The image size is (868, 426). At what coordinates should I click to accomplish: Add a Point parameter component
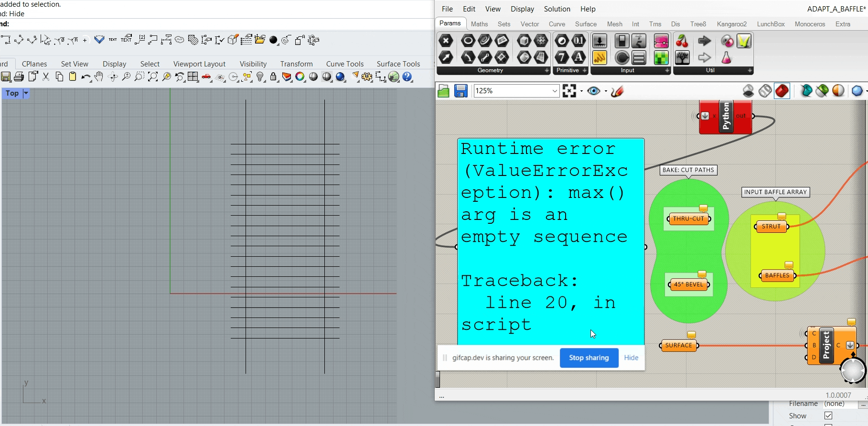pos(446,41)
